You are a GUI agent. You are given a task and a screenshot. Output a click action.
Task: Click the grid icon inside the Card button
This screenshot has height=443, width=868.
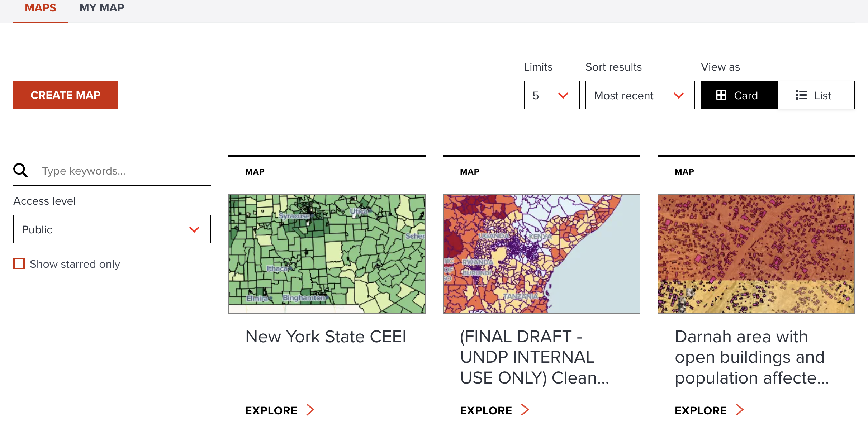point(721,95)
